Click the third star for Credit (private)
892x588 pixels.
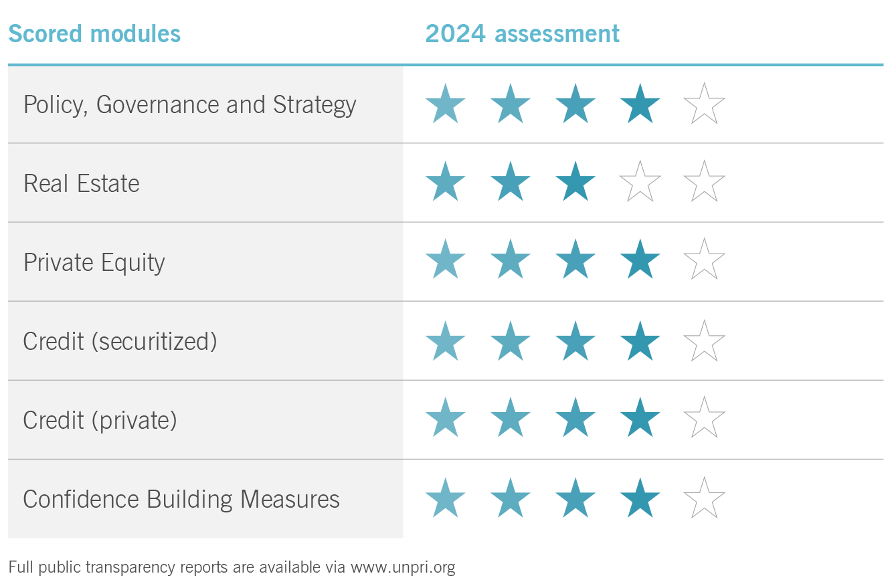pyautogui.click(x=575, y=418)
